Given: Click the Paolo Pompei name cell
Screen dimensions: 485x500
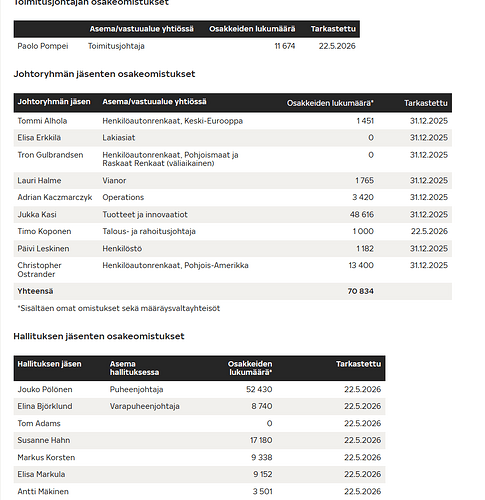Looking at the screenshot, I should pyautogui.click(x=43, y=46).
